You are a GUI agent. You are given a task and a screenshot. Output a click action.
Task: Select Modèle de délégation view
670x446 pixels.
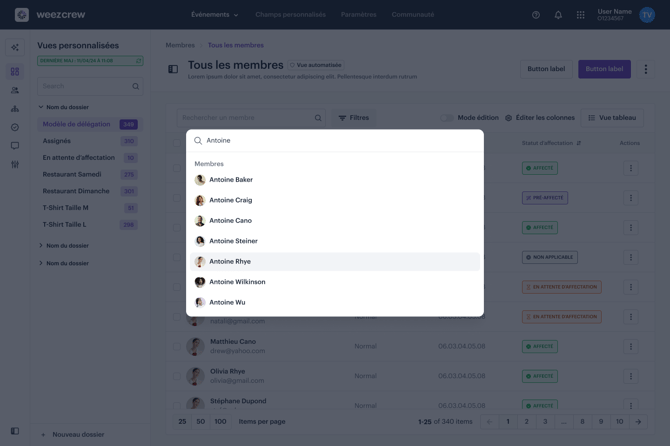click(90, 124)
